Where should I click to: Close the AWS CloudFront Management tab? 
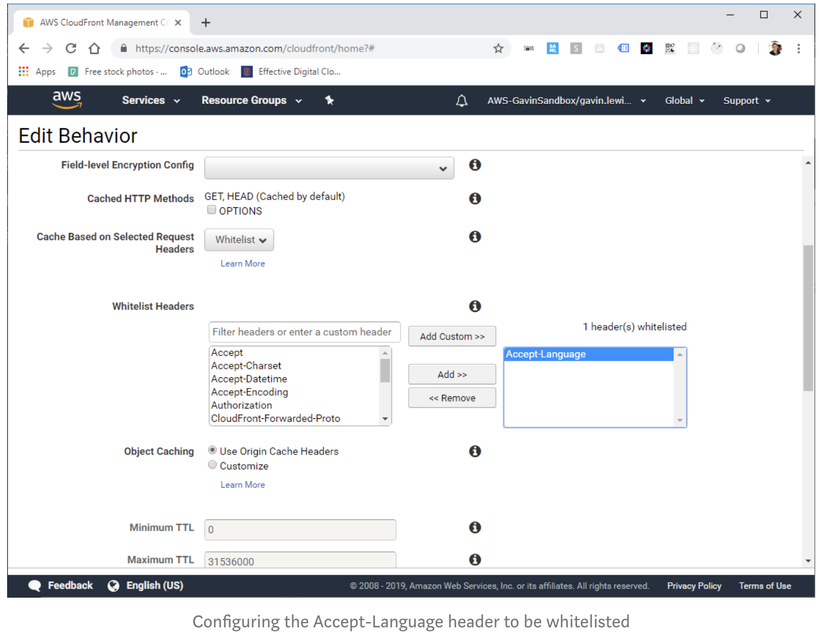(x=178, y=23)
